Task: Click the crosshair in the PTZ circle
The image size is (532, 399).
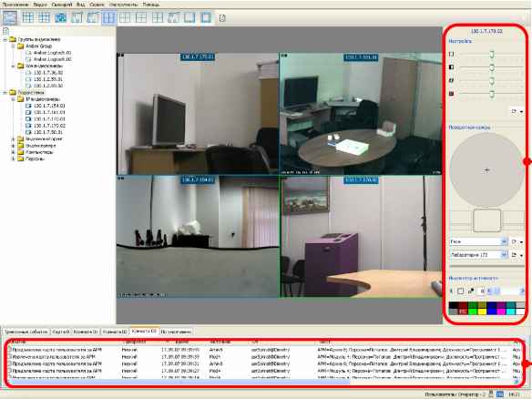Action: tap(486, 170)
